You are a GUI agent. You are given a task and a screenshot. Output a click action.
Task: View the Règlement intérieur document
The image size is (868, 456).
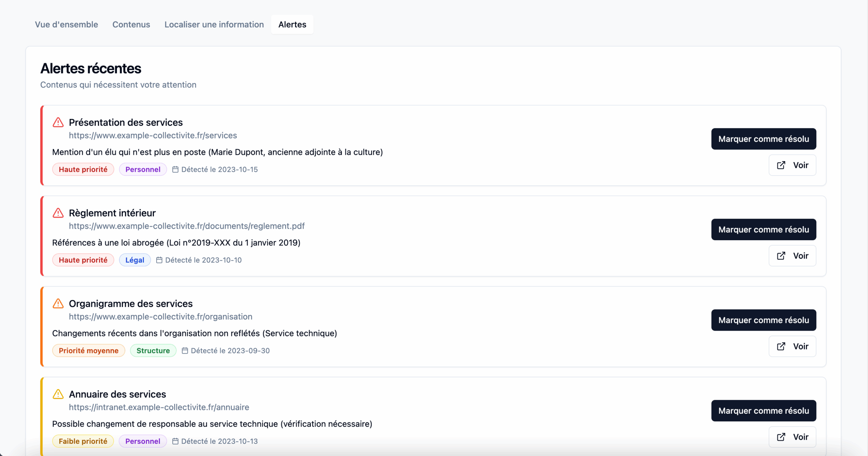coord(792,256)
